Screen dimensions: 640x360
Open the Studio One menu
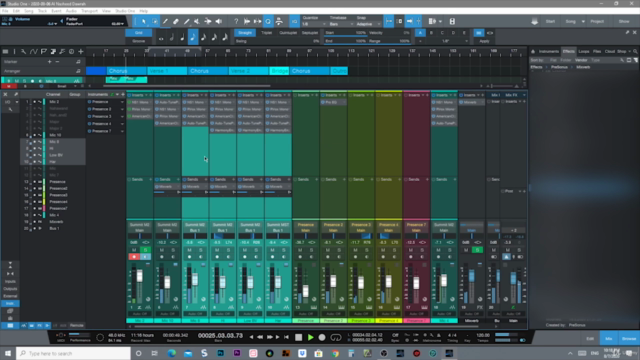click(x=125, y=11)
